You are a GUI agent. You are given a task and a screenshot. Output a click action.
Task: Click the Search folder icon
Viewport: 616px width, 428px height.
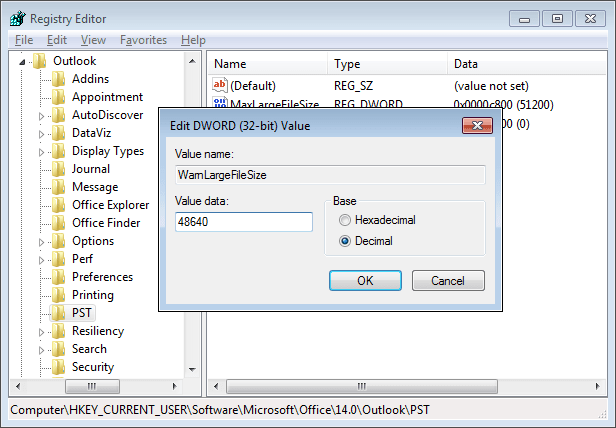[59, 349]
